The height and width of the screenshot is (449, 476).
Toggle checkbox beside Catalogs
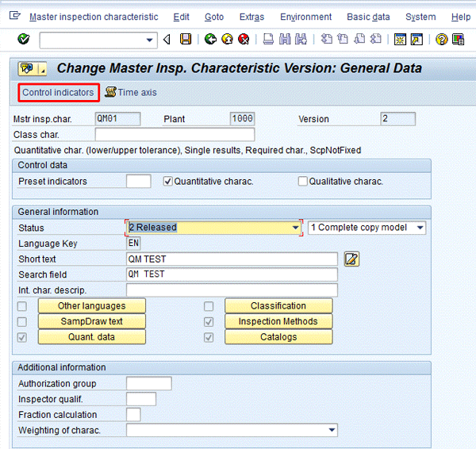click(x=209, y=337)
